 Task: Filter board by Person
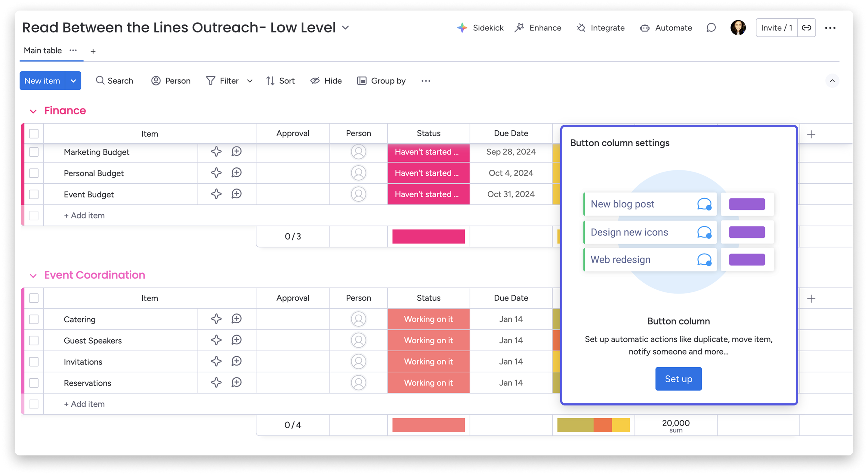pyautogui.click(x=171, y=81)
